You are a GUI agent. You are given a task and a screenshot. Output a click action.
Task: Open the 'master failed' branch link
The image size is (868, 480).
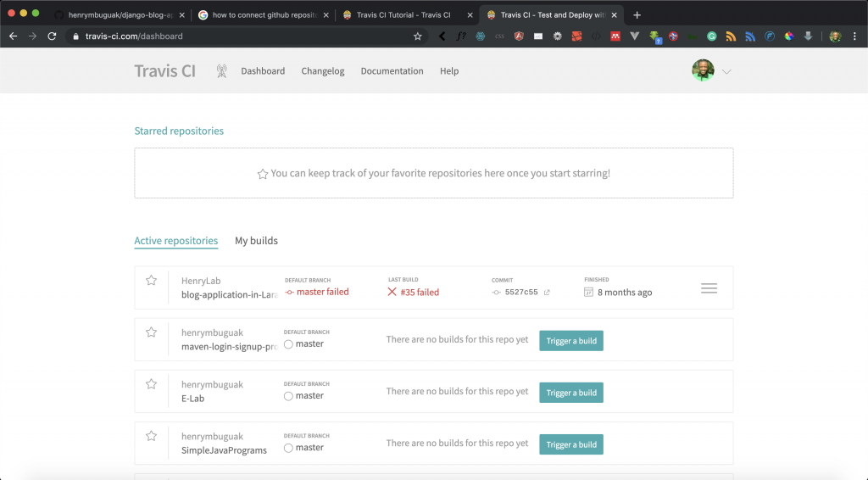click(x=323, y=292)
